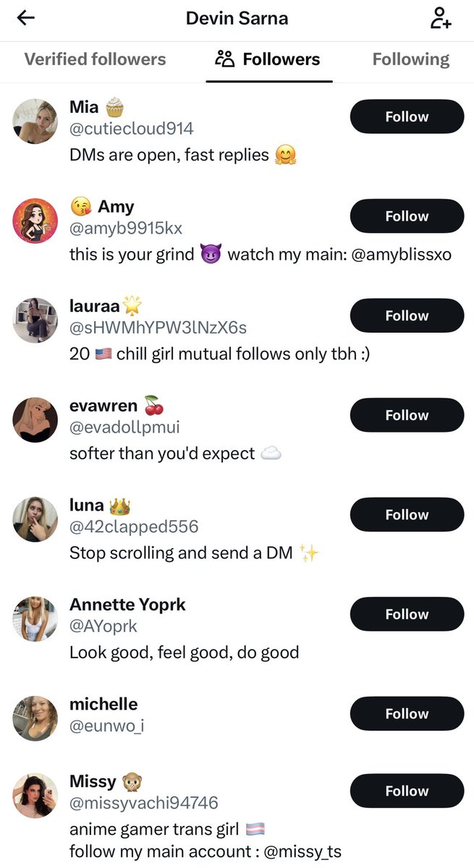Follow Missy @missyvachi94746
The image size is (474, 868).
[x=407, y=791]
